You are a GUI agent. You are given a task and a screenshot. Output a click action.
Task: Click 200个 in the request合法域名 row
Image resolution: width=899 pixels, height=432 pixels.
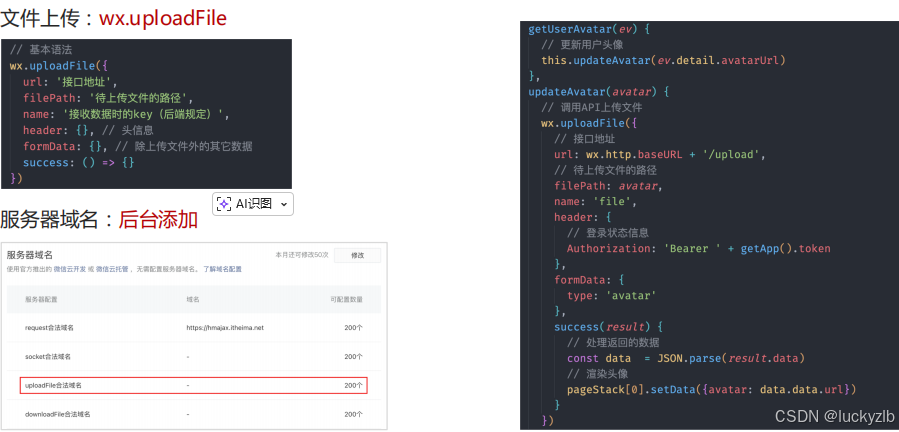pyautogui.click(x=353, y=328)
